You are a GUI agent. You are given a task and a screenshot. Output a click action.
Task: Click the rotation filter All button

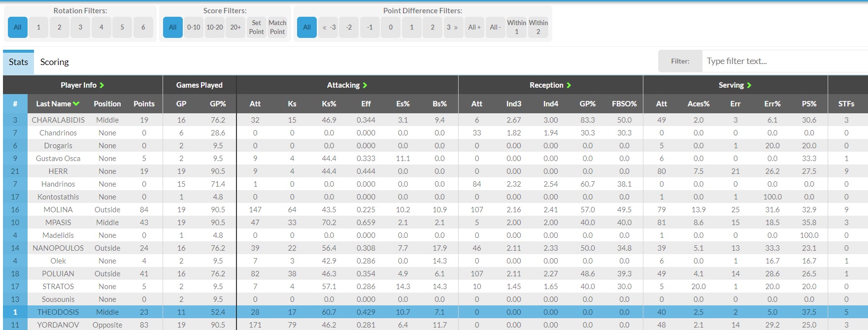18,27
